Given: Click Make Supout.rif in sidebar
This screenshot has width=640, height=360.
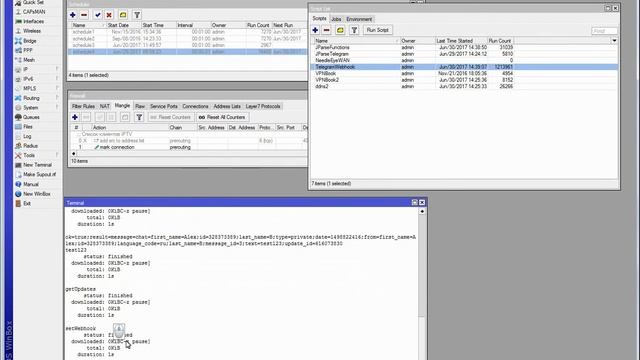Looking at the screenshot, I should pyautogui.click(x=39, y=174).
